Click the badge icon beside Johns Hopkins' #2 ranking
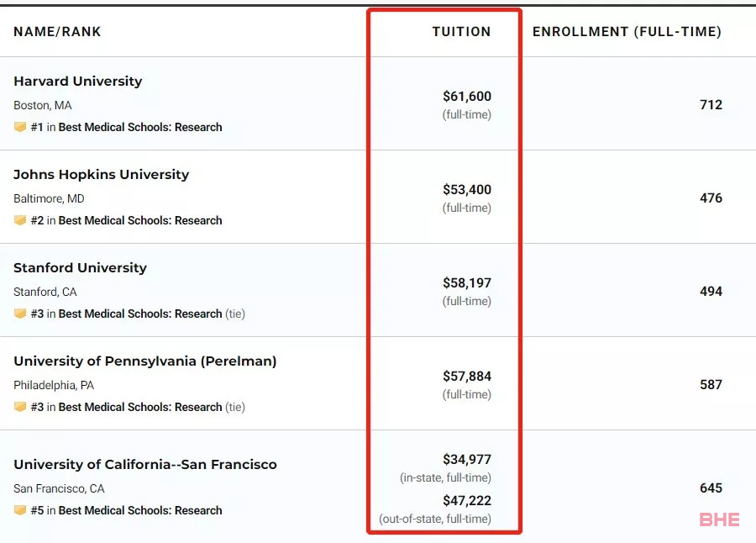 click(20, 220)
